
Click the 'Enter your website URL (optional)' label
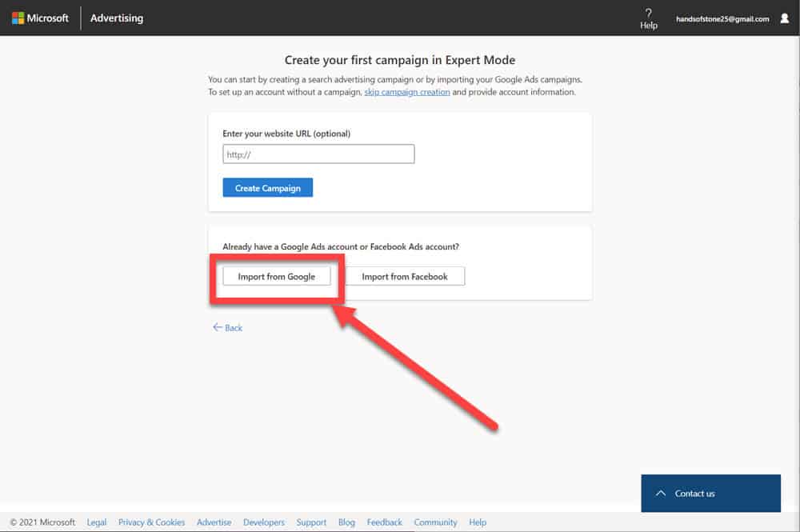[286, 134]
